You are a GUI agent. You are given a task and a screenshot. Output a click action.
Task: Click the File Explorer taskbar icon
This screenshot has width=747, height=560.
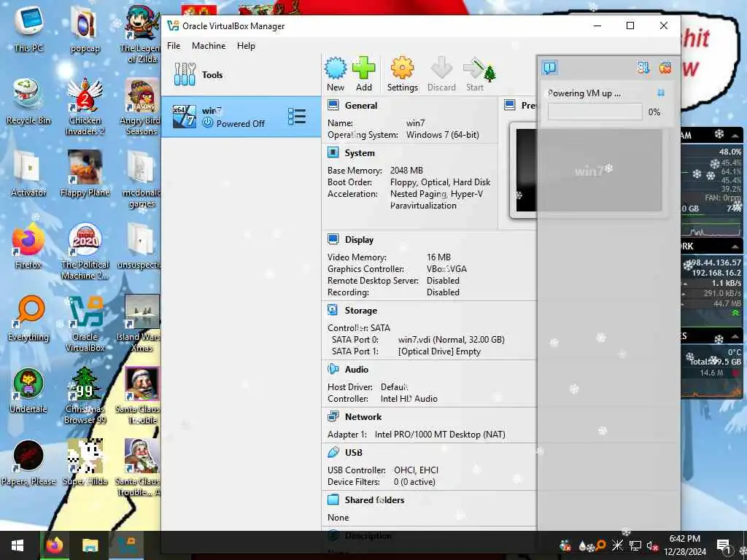click(x=90, y=545)
